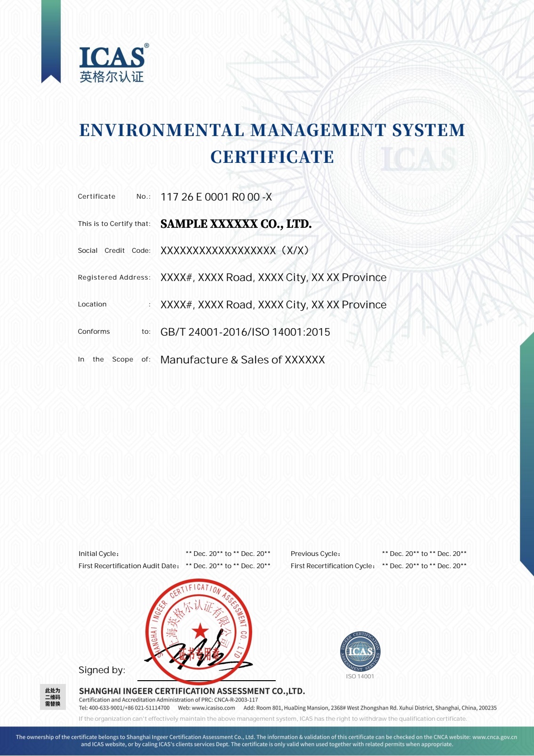
Task: Click the Shanghai Ingeer Certification company heading
Action: click(x=192, y=691)
